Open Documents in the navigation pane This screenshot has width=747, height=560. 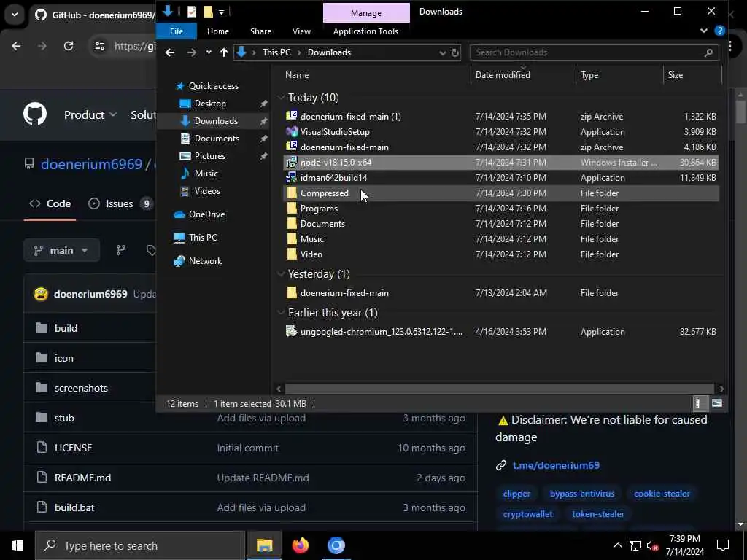coord(217,139)
